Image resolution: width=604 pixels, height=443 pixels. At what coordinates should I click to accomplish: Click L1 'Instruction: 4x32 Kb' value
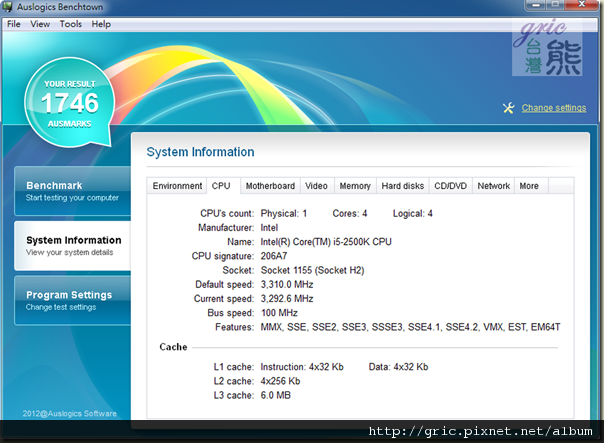click(302, 367)
